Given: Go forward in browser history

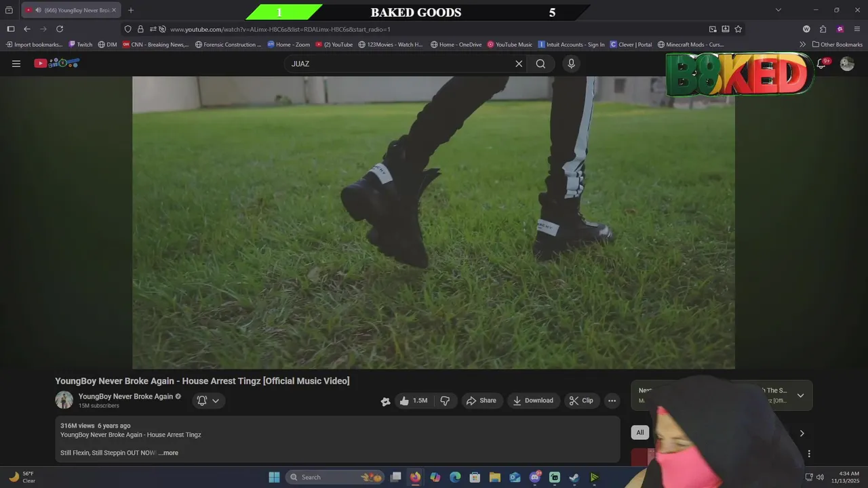Looking at the screenshot, I should click(43, 29).
